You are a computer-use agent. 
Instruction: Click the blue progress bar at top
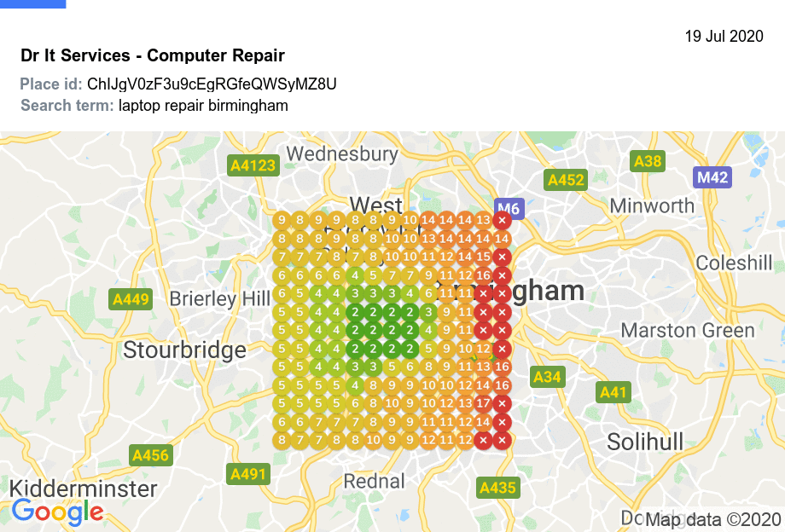[32, 4]
